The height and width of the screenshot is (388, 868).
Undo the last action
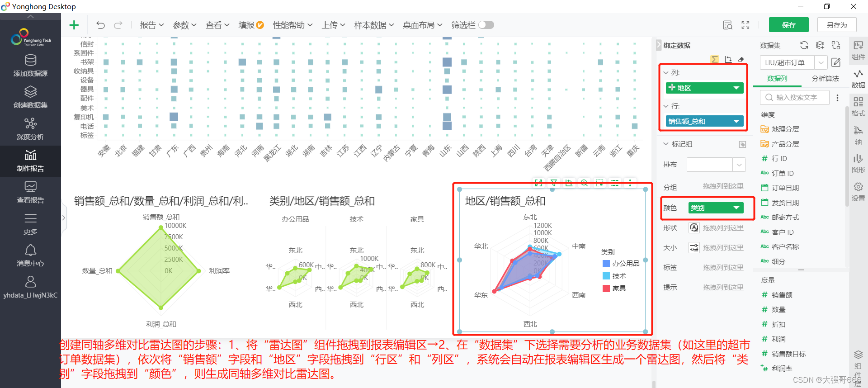click(x=100, y=25)
